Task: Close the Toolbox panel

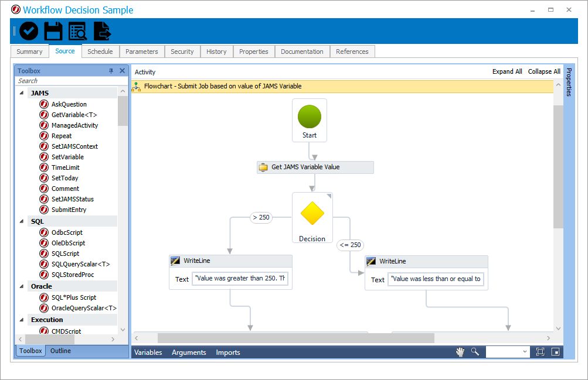Action: (x=122, y=71)
